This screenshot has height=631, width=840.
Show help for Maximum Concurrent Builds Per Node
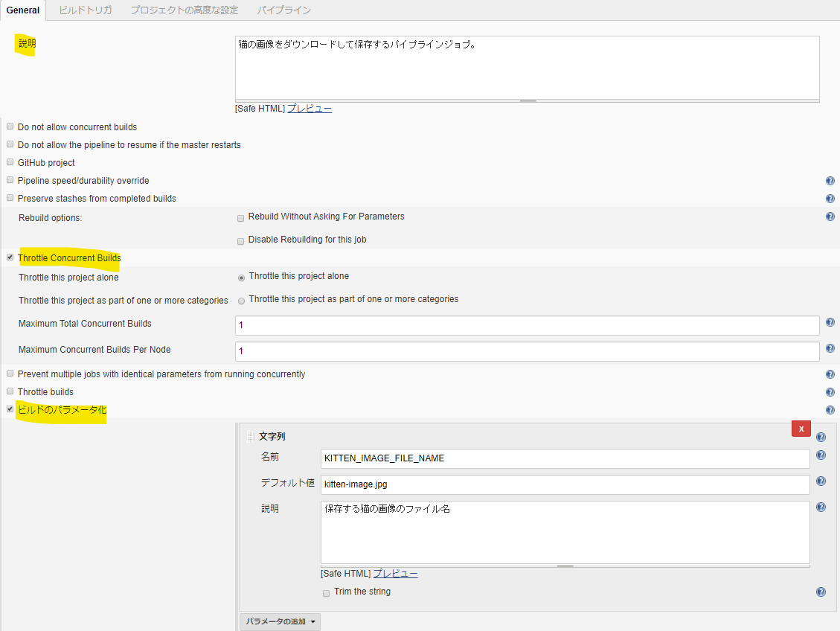pyautogui.click(x=830, y=347)
